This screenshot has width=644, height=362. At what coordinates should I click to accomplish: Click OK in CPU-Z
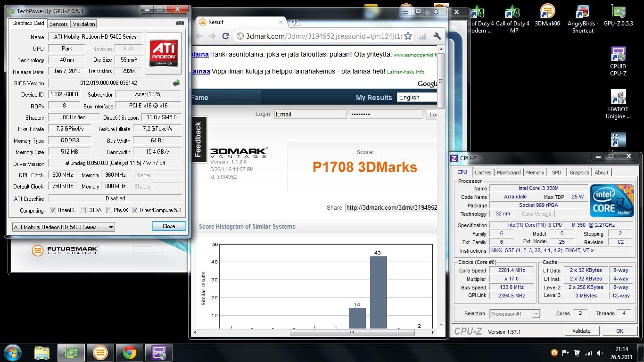(619, 331)
